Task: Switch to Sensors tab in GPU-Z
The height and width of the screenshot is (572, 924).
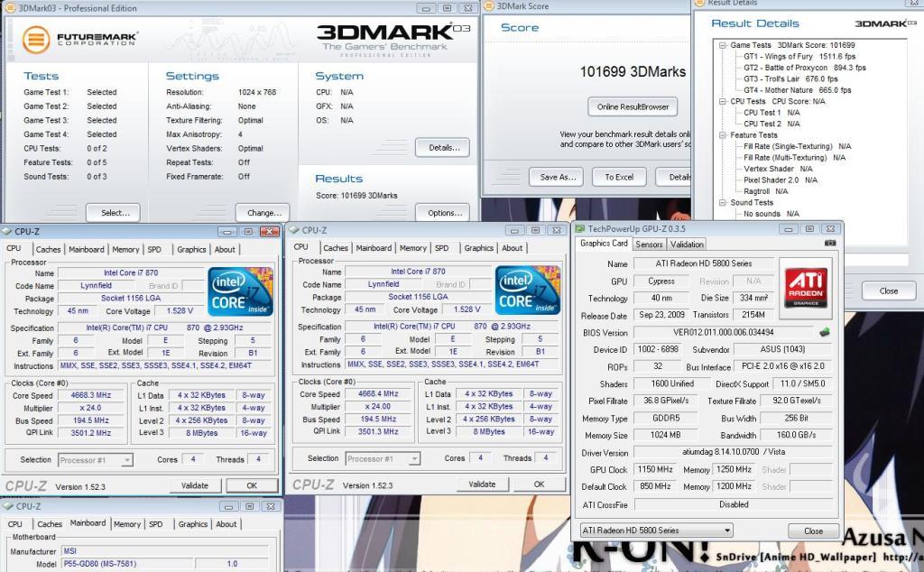Action: tap(649, 244)
